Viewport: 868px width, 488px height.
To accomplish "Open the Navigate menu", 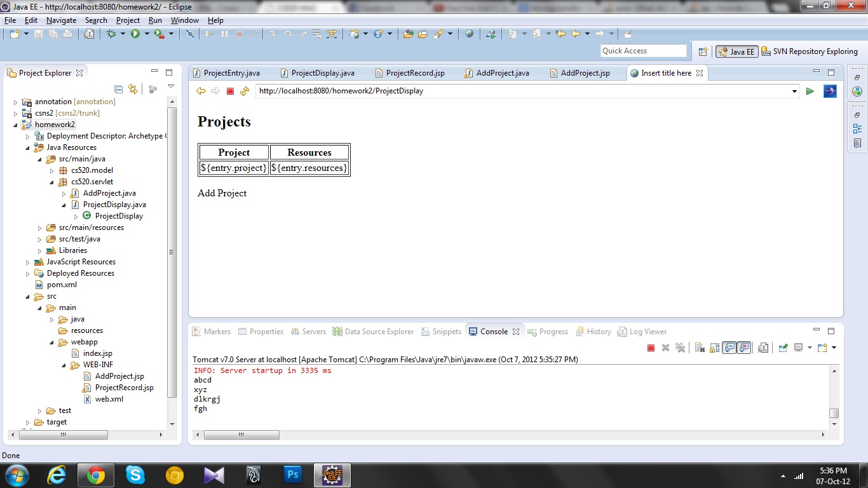I will click(x=61, y=20).
